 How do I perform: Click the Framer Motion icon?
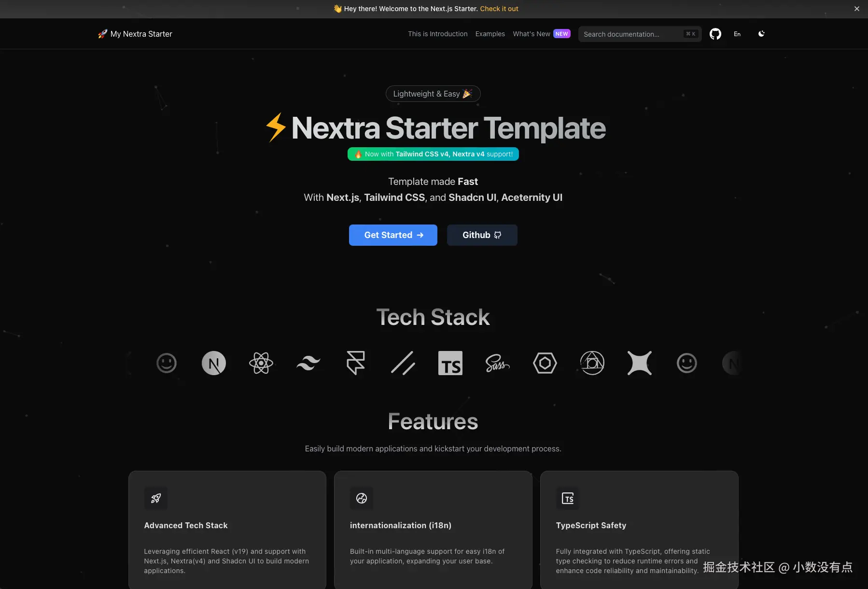click(356, 363)
